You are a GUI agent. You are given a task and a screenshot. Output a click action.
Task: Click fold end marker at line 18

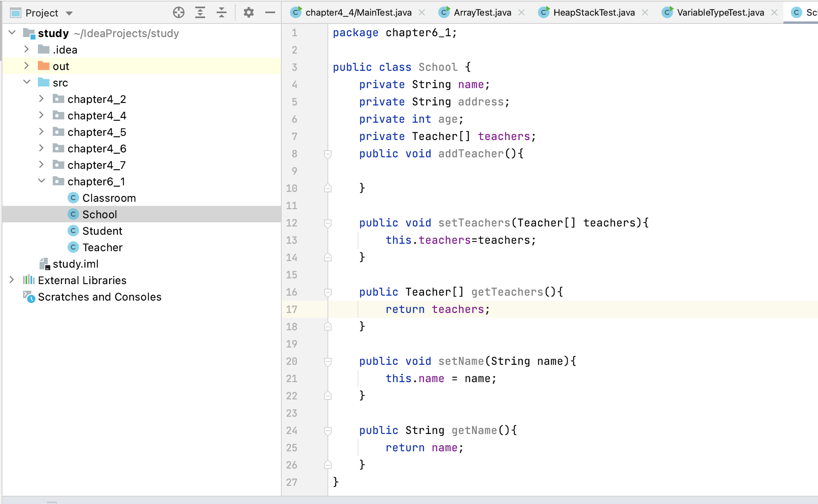(x=328, y=326)
